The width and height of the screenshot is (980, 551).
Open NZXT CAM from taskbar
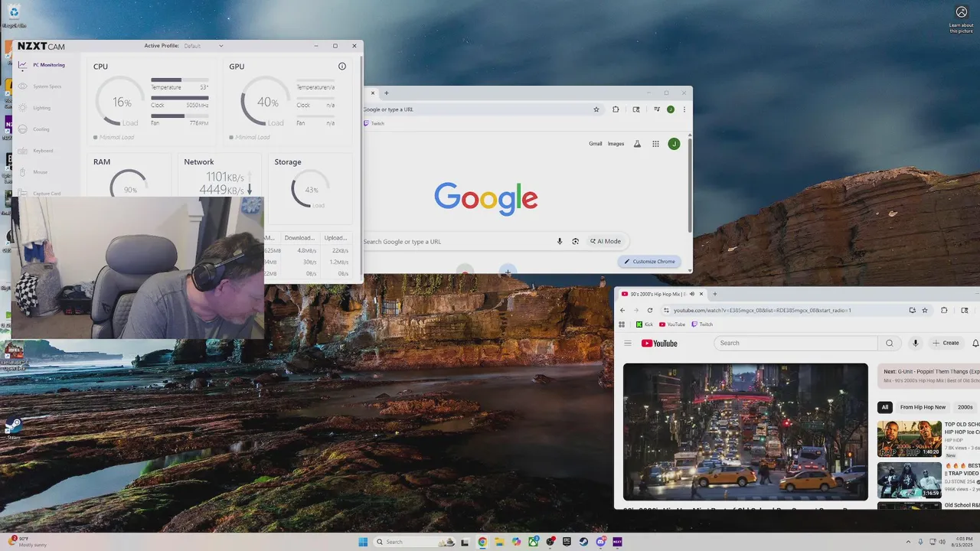pyautogui.click(x=617, y=542)
